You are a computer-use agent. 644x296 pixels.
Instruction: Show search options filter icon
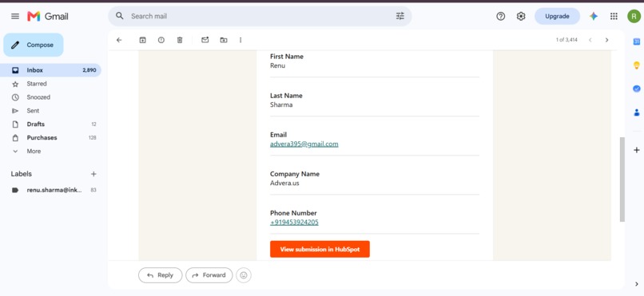pos(400,16)
